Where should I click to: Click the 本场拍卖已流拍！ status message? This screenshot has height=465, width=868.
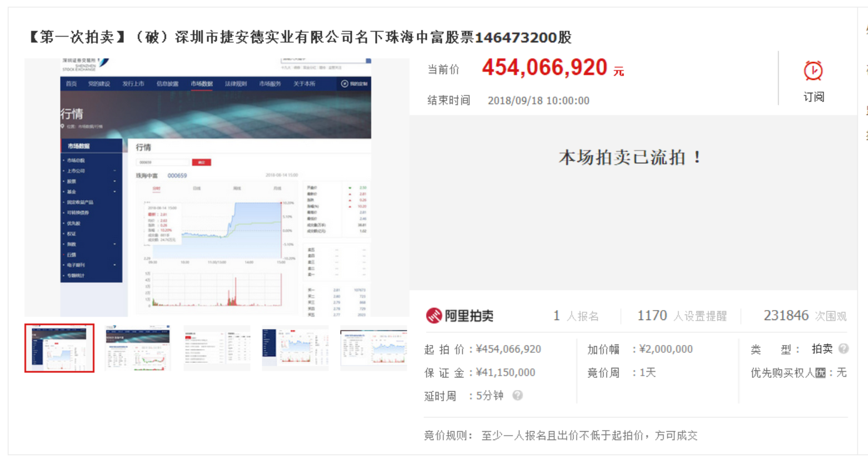[631, 157]
